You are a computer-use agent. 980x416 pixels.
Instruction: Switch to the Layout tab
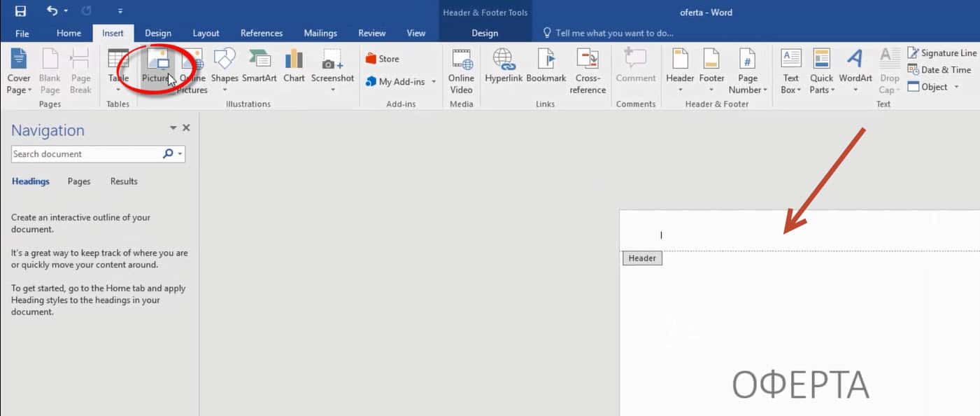206,33
